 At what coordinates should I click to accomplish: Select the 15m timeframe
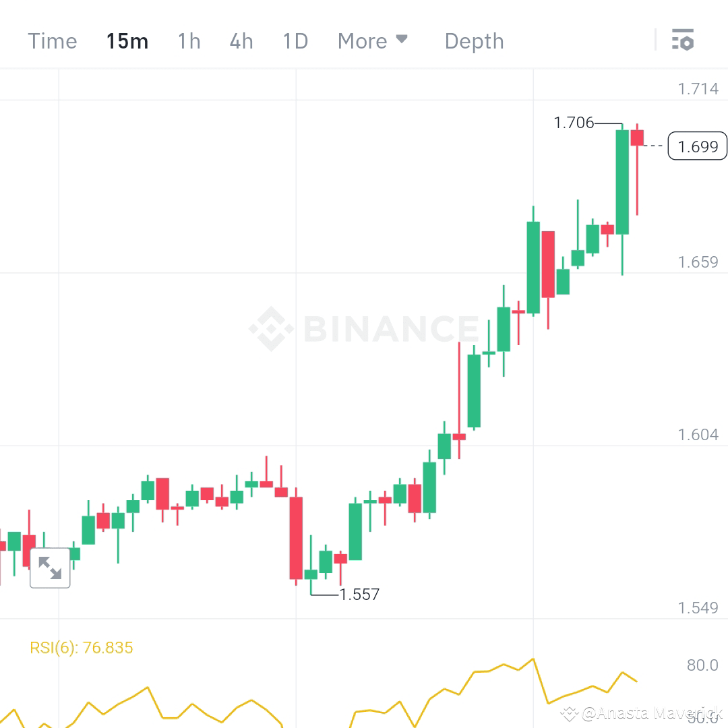127,40
